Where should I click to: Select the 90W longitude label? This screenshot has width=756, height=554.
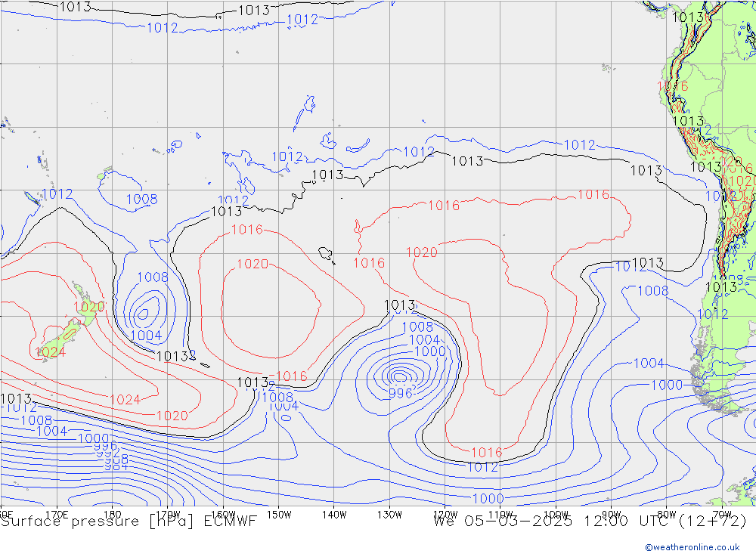[x=612, y=515]
